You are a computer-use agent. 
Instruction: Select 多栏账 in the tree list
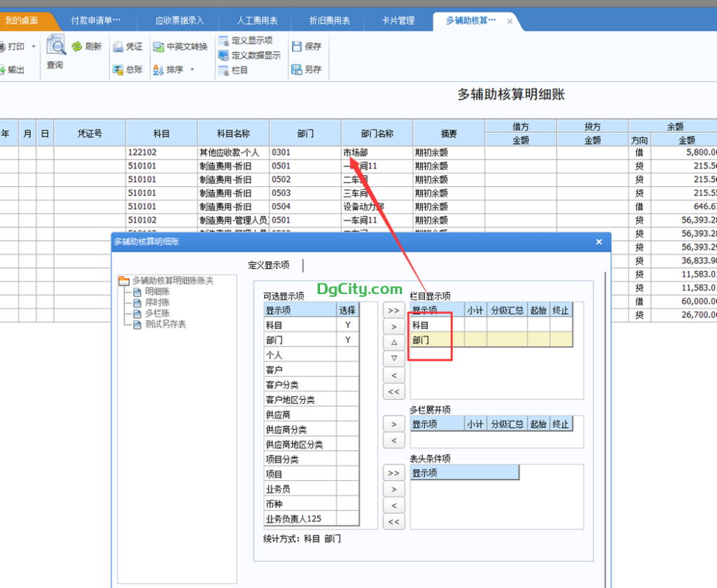point(157,314)
